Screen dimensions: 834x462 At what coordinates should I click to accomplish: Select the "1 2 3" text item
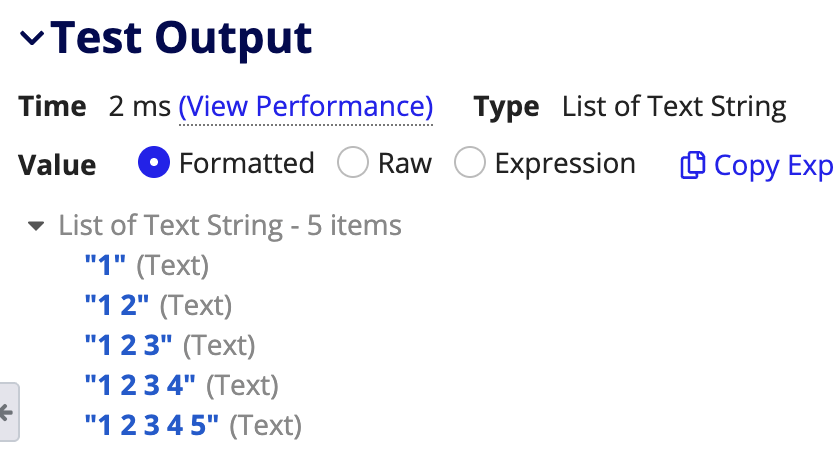pos(129,345)
